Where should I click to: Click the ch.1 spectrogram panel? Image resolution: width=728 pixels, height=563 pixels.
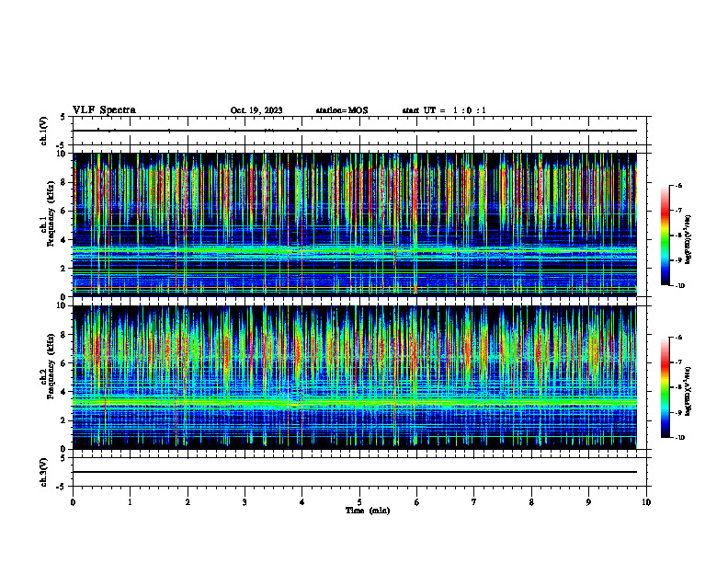(355, 224)
